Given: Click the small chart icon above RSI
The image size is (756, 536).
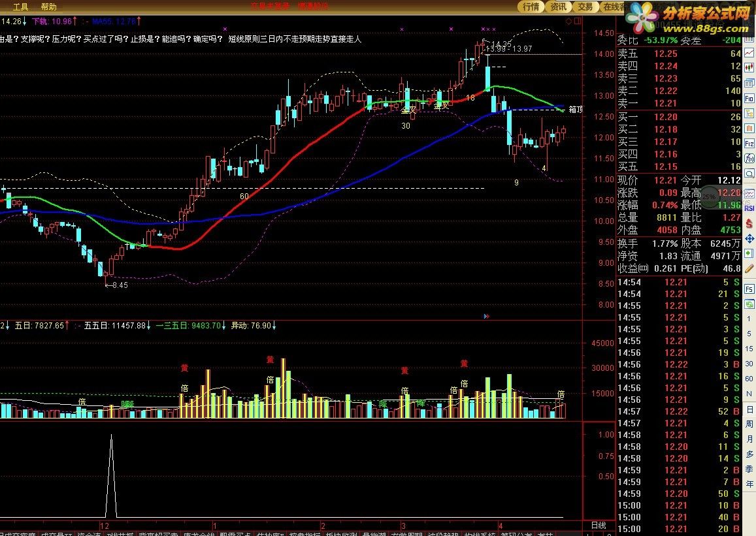Looking at the screenshot, I should tap(749, 194).
